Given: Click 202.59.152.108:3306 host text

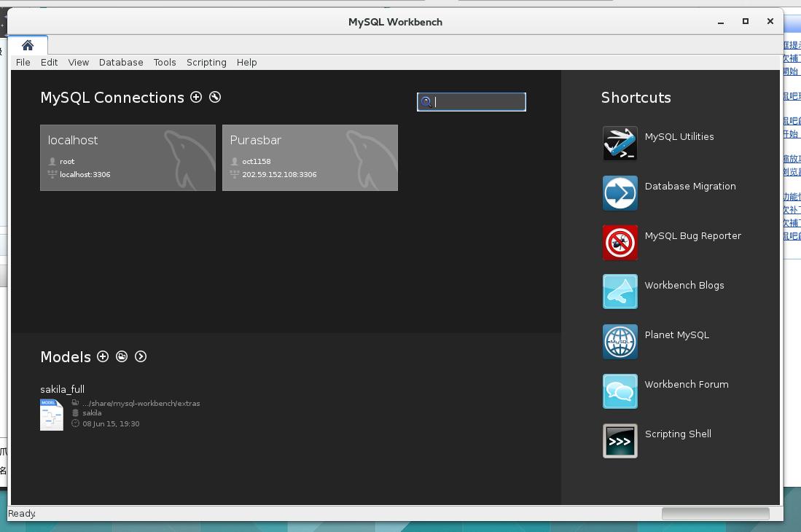Looking at the screenshot, I should [279, 174].
